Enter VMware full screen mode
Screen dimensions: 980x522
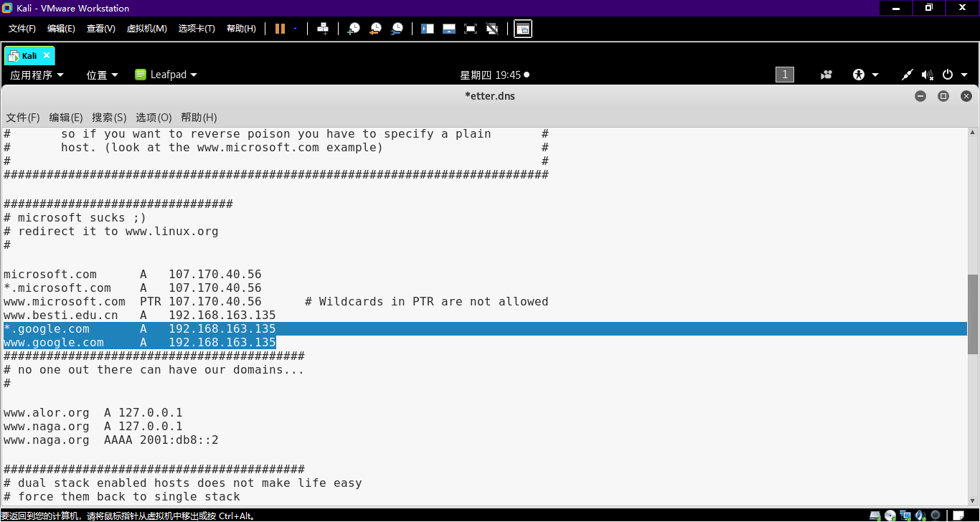click(x=471, y=29)
